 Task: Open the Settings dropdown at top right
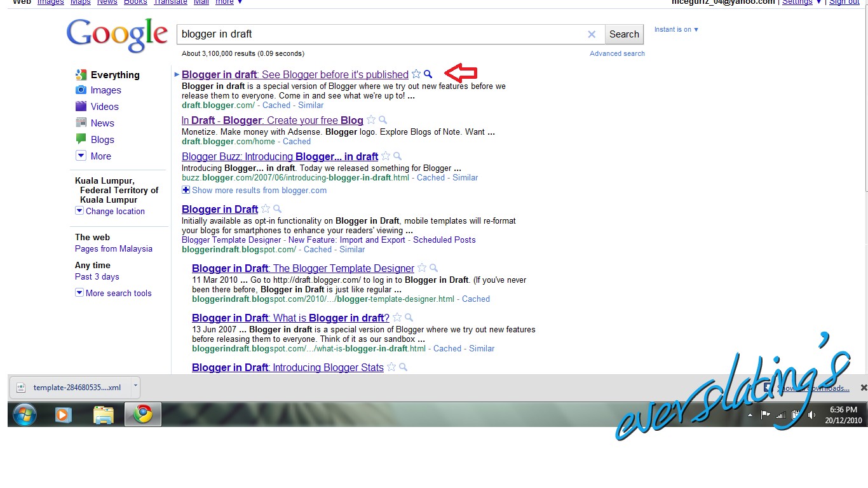pos(802,3)
